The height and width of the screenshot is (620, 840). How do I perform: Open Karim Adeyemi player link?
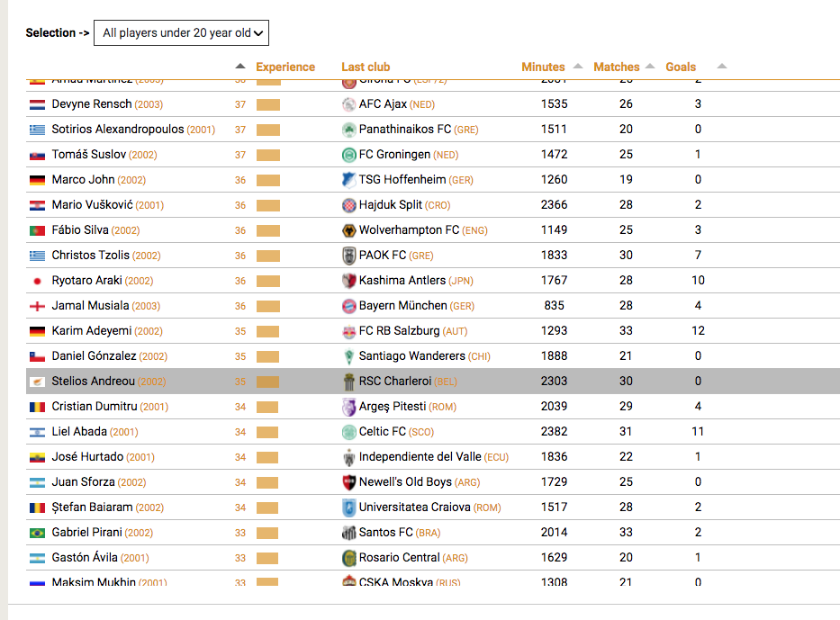point(92,331)
